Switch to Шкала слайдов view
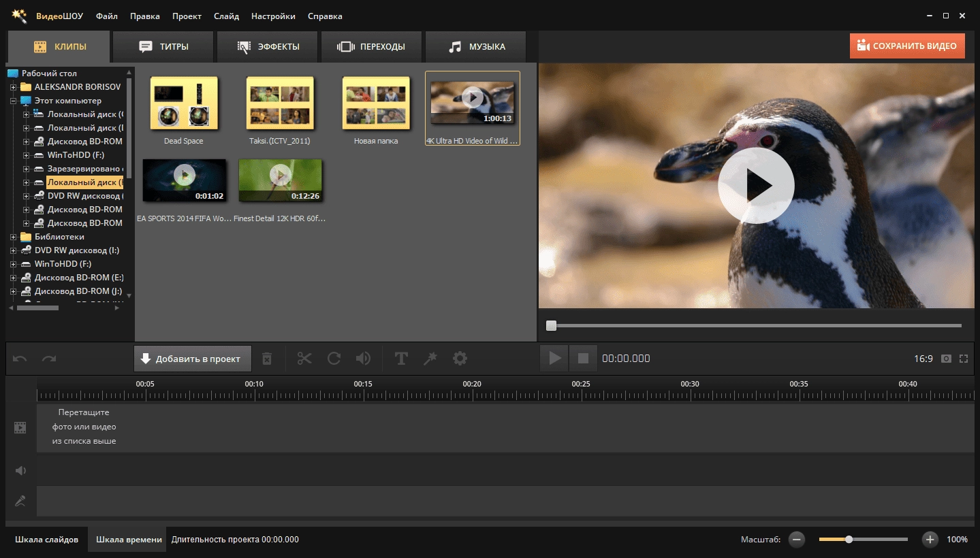Image resolution: width=980 pixels, height=558 pixels. click(46, 540)
